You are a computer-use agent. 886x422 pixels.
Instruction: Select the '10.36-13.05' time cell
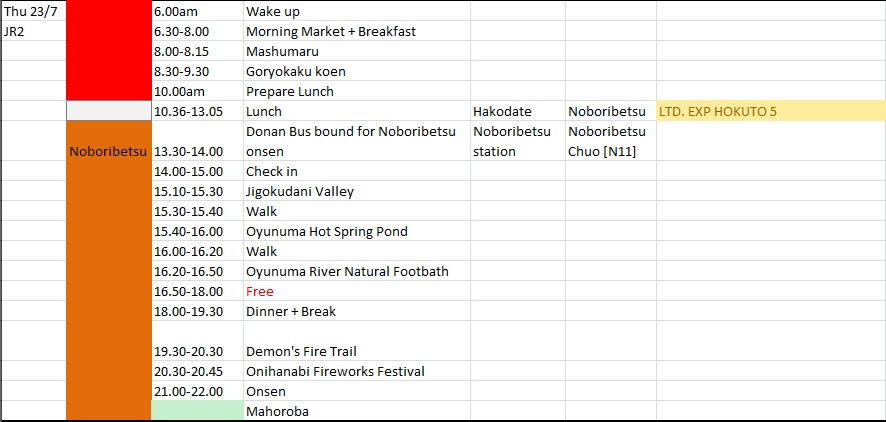[197, 111]
